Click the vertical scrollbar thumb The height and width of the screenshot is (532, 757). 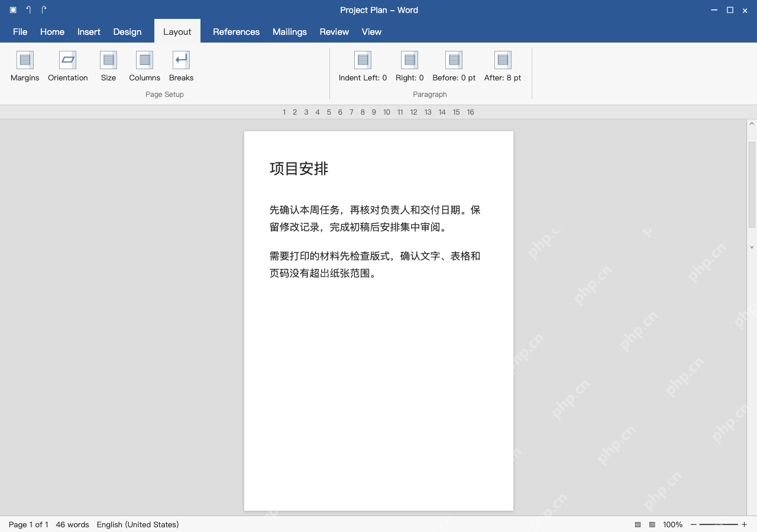(752, 184)
